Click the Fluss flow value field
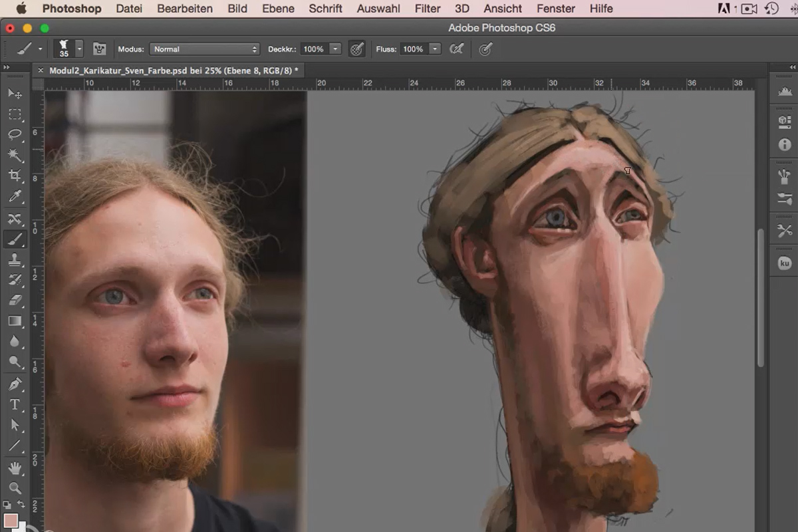The height and width of the screenshot is (532, 798). (413, 49)
